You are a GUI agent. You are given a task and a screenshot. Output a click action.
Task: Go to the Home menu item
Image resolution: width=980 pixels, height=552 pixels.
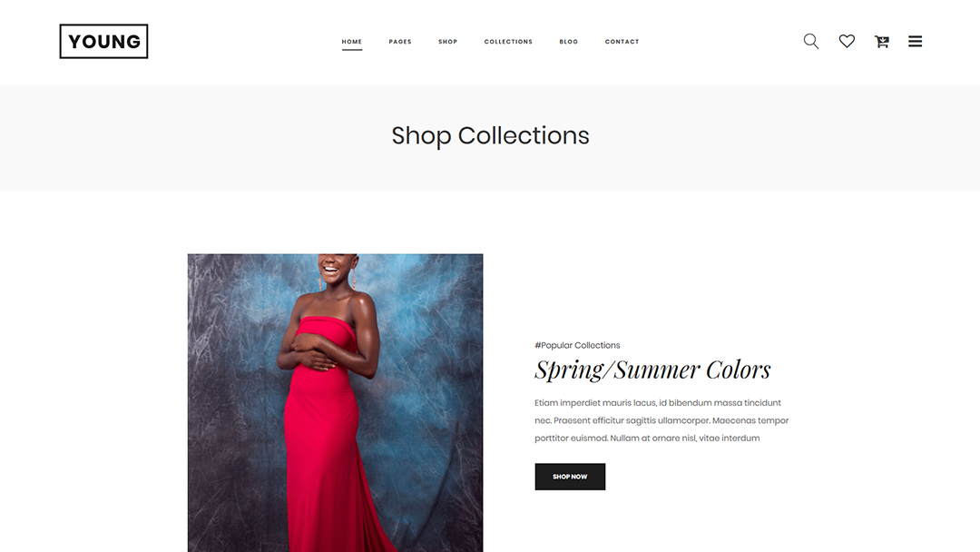(x=352, y=42)
